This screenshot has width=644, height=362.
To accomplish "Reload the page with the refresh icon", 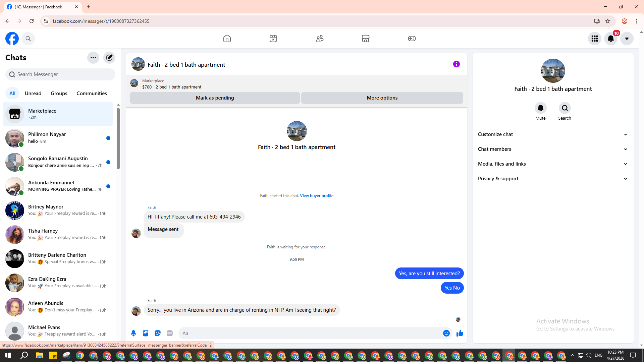I will pos(32,21).
